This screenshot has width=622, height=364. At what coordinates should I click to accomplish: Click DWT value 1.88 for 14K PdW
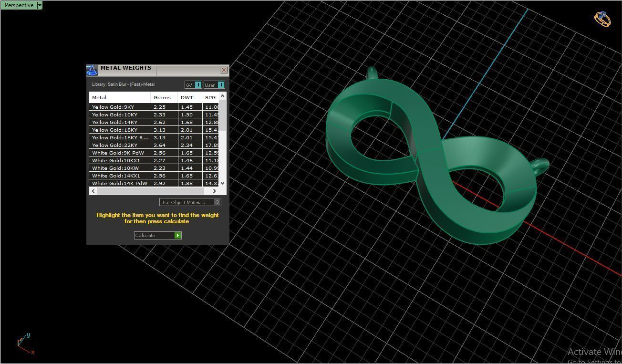tap(187, 183)
